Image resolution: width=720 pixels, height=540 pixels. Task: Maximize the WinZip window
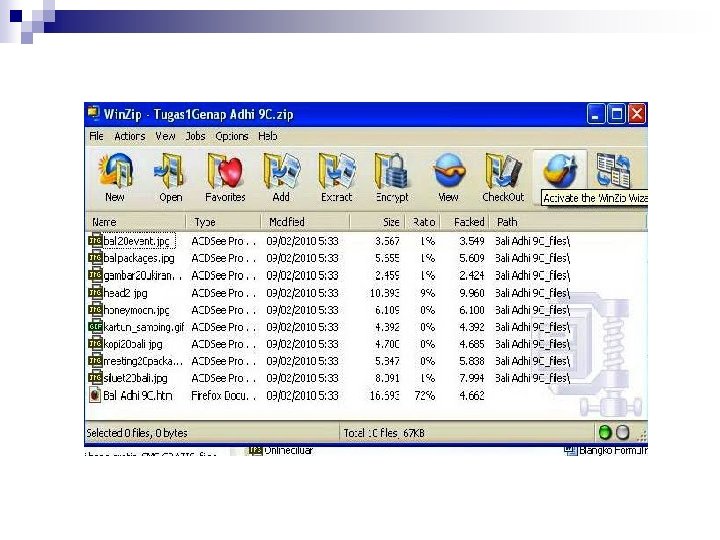(x=616, y=113)
